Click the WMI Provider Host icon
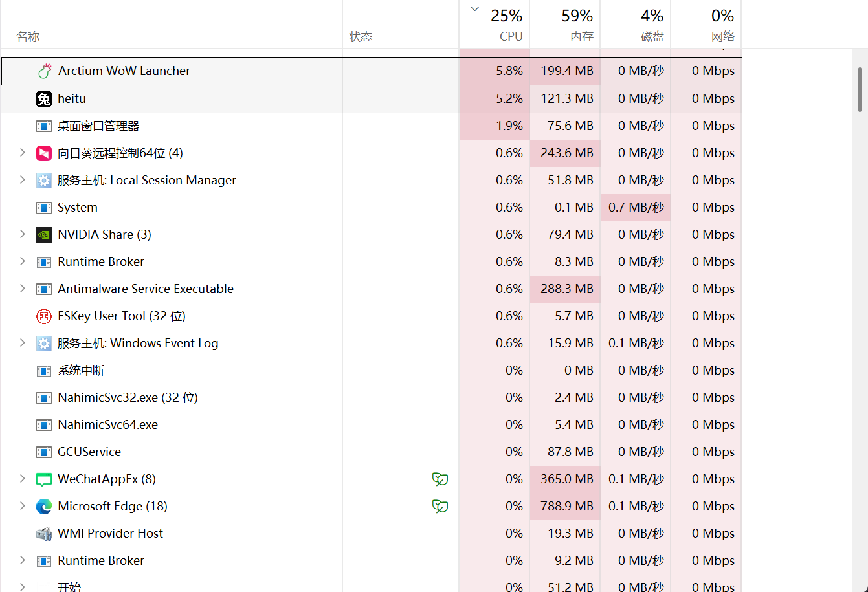868x592 pixels. tap(43, 534)
